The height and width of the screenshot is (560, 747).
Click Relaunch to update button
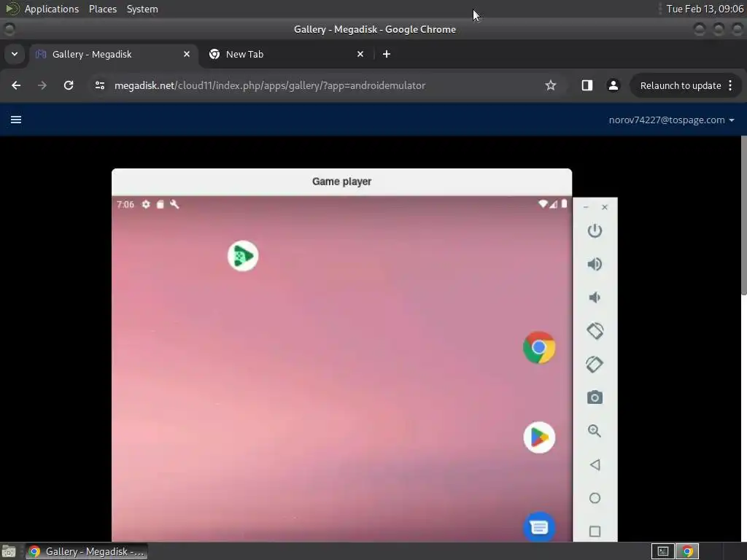click(681, 86)
